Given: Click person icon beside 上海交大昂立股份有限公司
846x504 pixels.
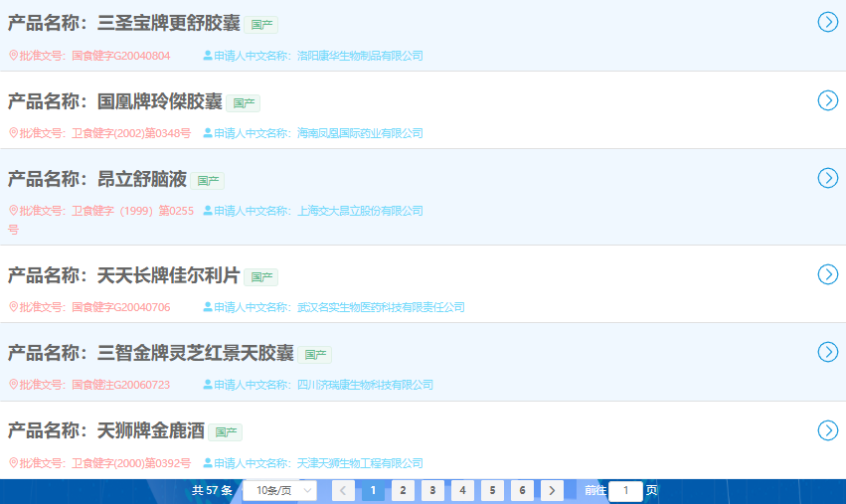Looking at the screenshot, I should coord(208,211).
